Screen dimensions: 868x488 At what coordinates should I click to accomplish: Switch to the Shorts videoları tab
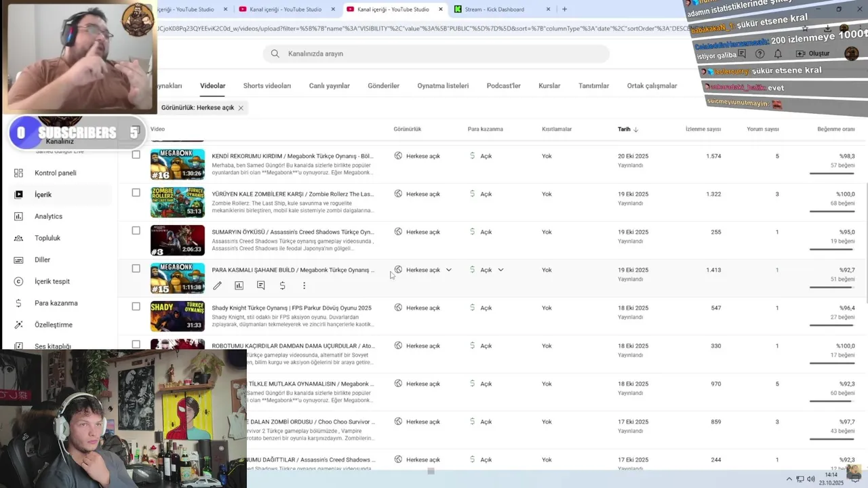click(267, 86)
